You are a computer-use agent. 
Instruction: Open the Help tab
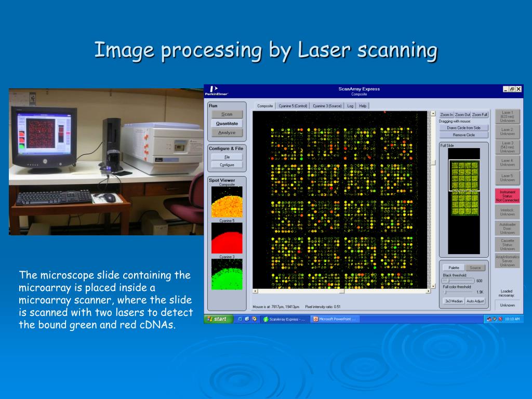click(x=363, y=106)
